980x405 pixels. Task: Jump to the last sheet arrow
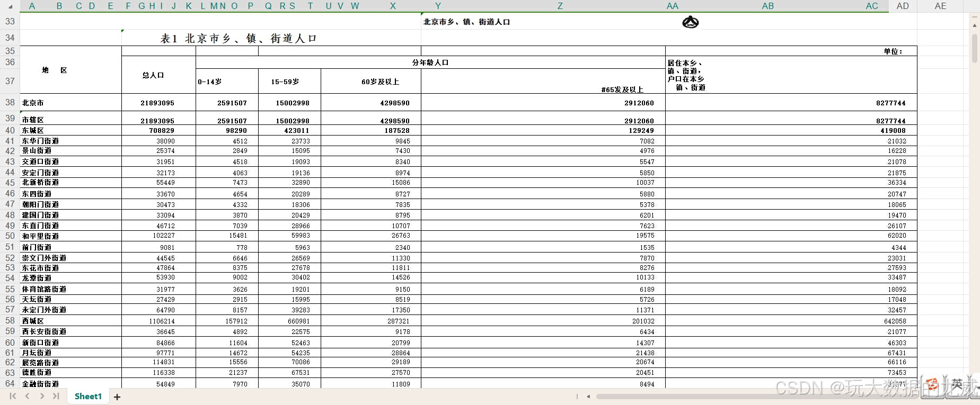tap(56, 396)
